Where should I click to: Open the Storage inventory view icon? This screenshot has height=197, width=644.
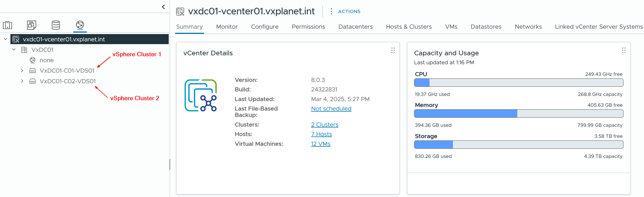(55, 25)
